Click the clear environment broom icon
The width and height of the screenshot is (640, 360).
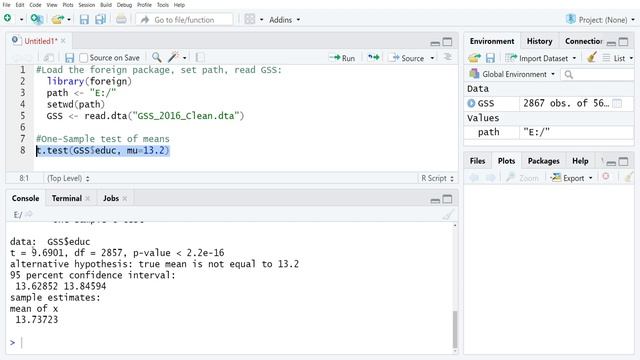(592, 58)
